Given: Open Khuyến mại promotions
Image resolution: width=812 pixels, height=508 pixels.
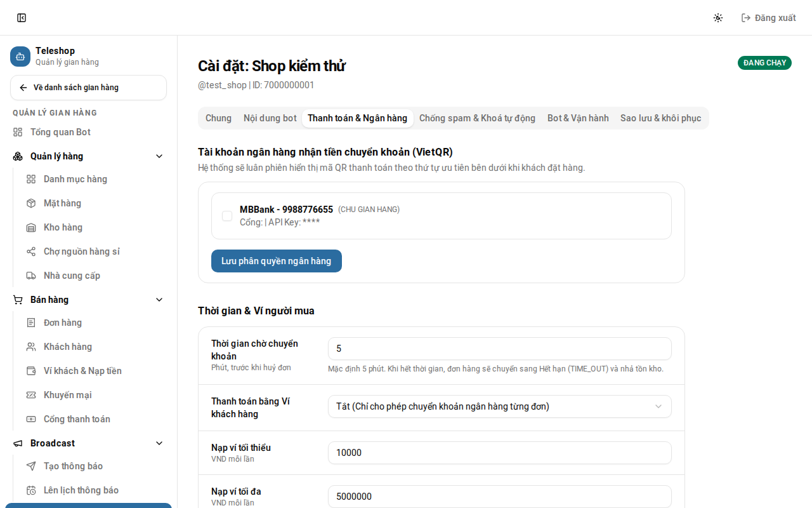Looking at the screenshot, I should pyautogui.click(x=95, y=395).
